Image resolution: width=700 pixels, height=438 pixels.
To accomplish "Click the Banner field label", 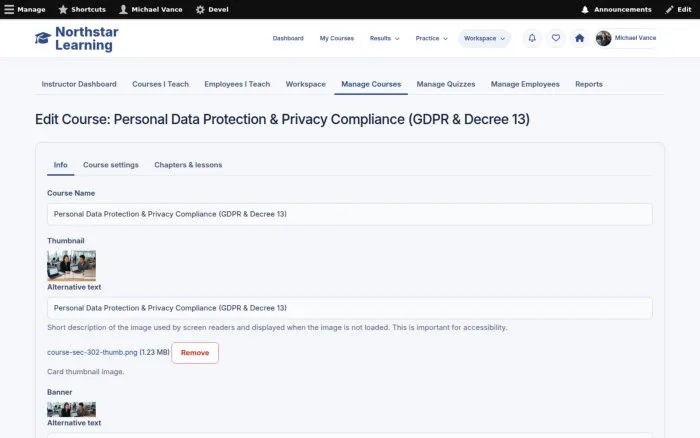I will [59, 392].
